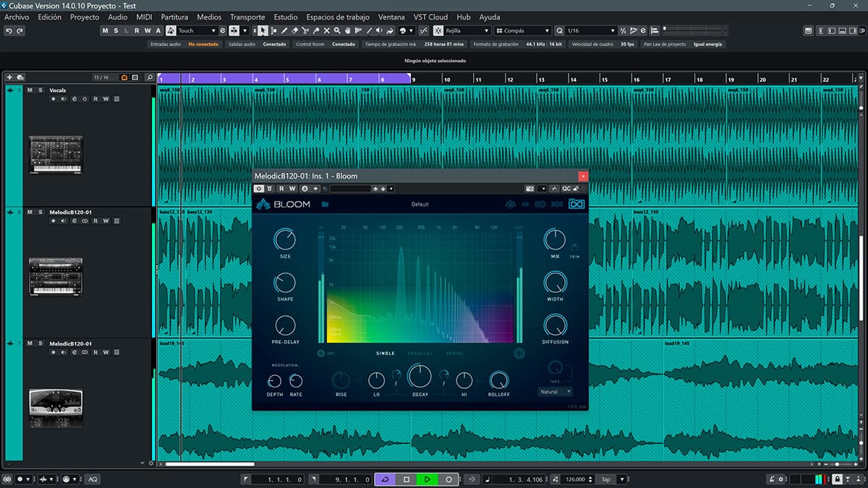Select the Erase tool
The image size is (868, 488).
click(x=294, y=31)
